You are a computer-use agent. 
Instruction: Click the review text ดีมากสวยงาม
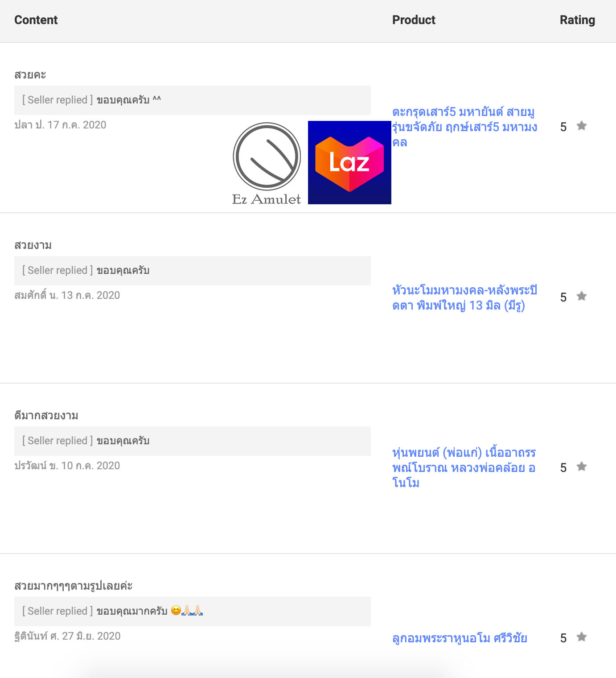[46, 415]
